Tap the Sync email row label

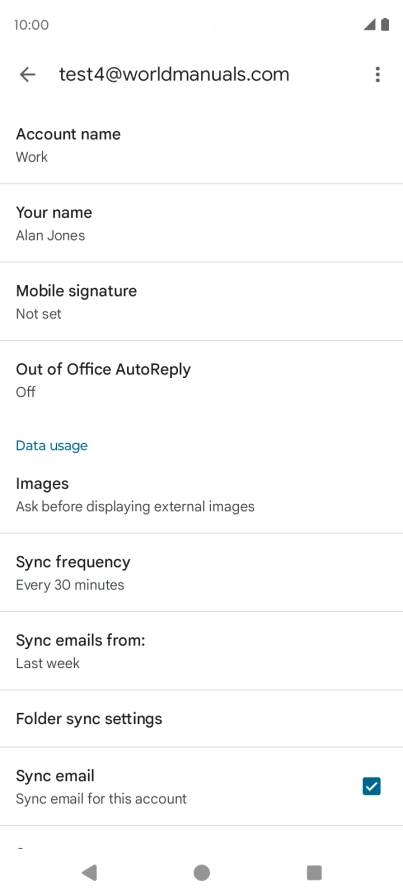pos(55,775)
